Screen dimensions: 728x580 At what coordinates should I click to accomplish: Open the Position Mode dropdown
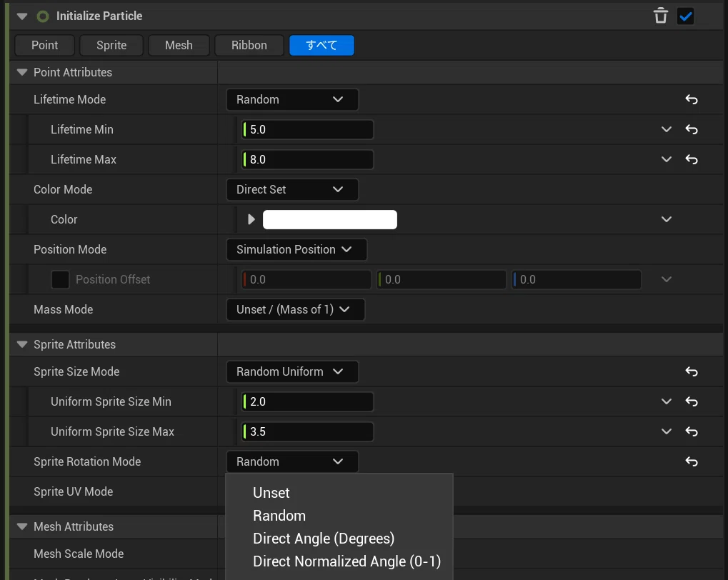point(296,249)
